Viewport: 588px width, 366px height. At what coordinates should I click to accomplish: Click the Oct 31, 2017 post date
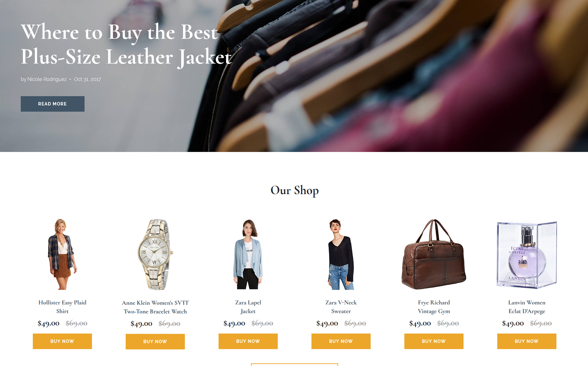tap(87, 79)
